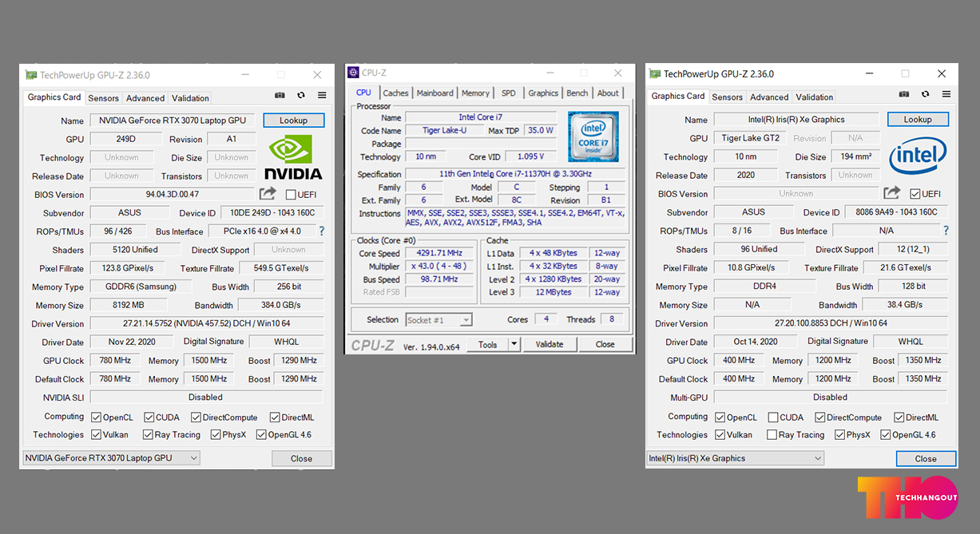Click the NVIDIA logo image
980x534 pixels.
293,158
